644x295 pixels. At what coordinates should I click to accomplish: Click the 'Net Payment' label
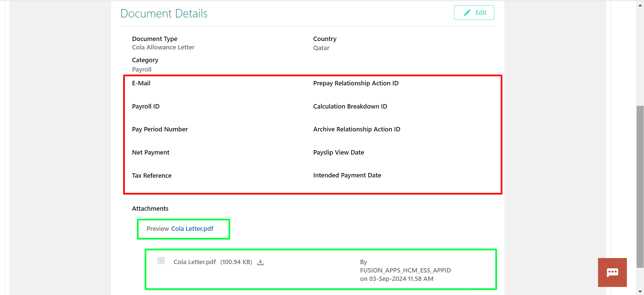(x=151, y=153)
